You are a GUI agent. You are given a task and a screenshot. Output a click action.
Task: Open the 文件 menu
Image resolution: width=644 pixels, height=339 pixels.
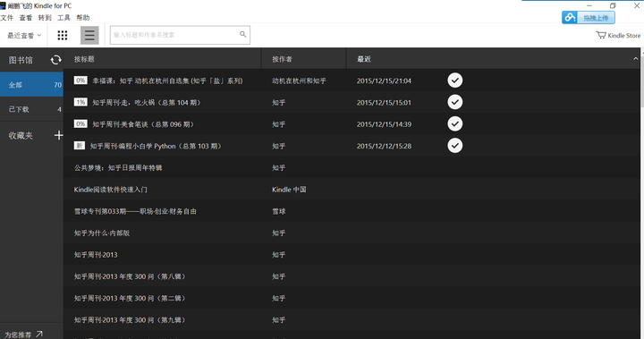coord(7,18)
